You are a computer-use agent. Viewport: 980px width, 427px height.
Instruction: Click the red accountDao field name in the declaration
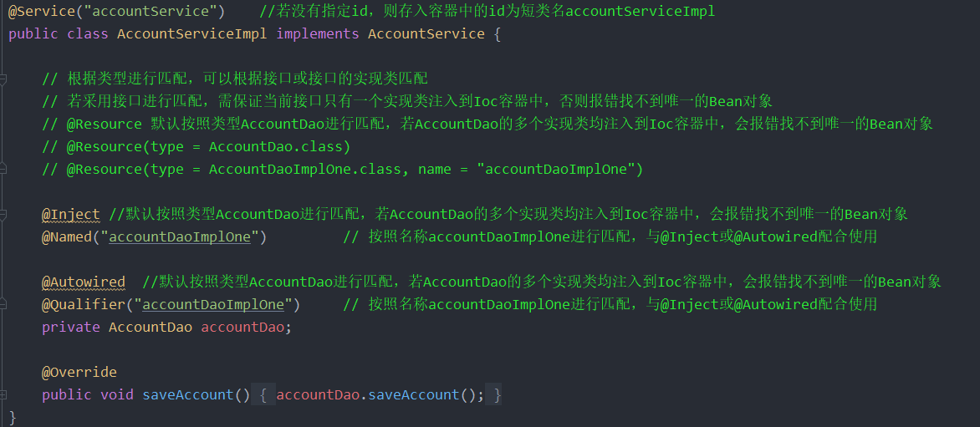click(x=242, y=327)
